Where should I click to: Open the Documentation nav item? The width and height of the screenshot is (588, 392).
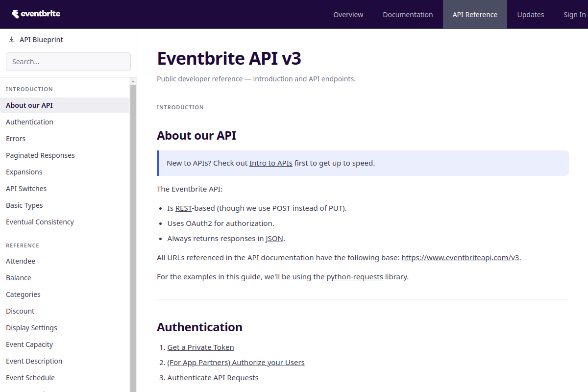(x=408, y=15)
